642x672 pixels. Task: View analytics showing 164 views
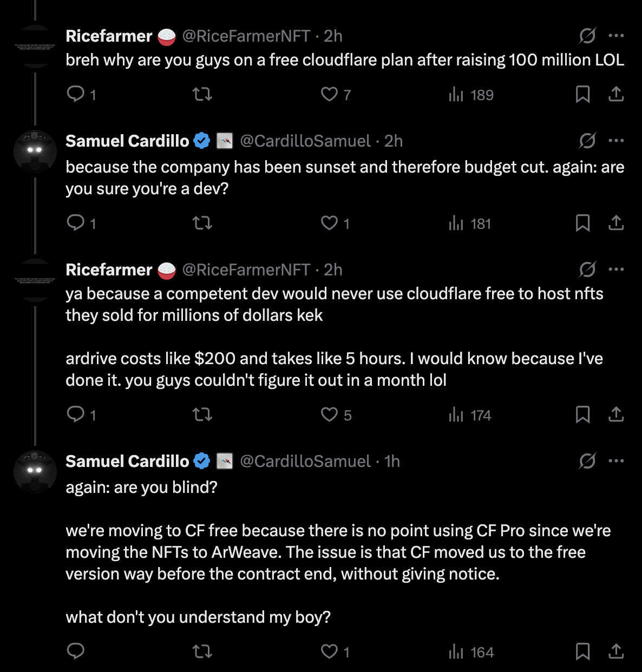pyautogui.click(x=471, y=652)
